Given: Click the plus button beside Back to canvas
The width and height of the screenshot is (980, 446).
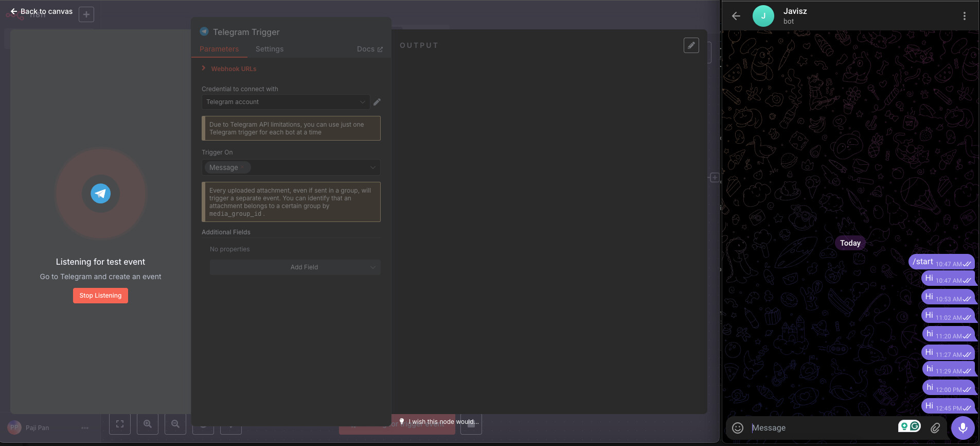Looking at the screenshot, I should [86, 14].
